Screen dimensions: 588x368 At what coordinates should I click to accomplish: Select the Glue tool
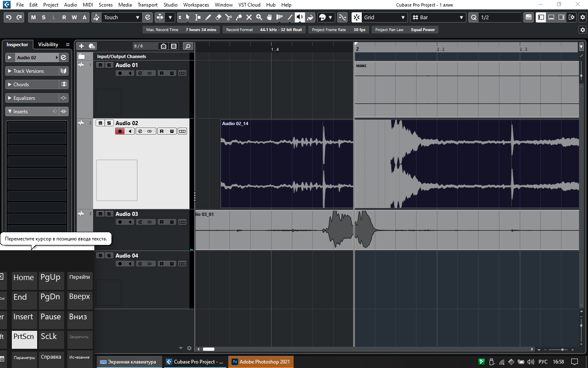pyautogui.click(x=239, y=17)
